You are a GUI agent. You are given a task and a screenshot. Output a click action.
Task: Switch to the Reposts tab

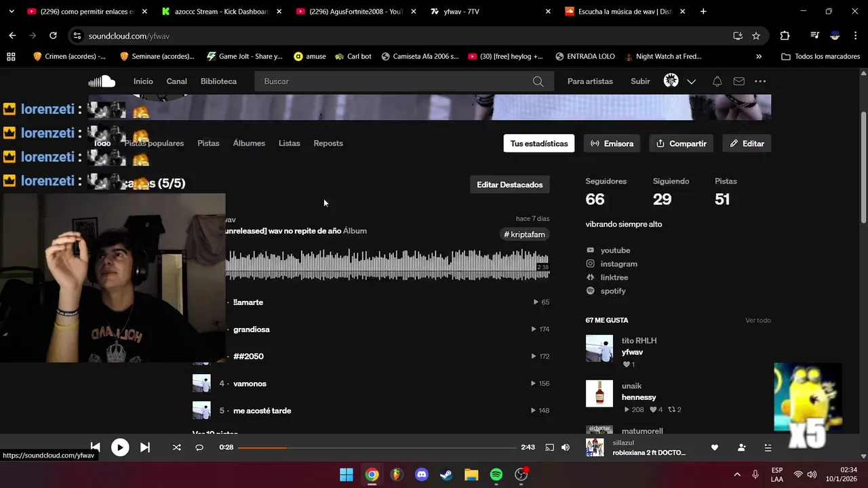click(x=328, y=143)
